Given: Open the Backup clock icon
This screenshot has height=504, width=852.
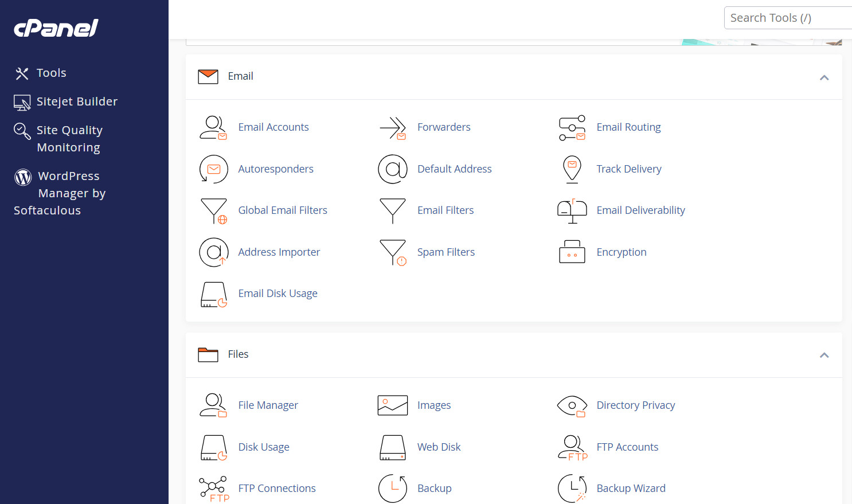Looking at the screenshot, I should [393, 489].
